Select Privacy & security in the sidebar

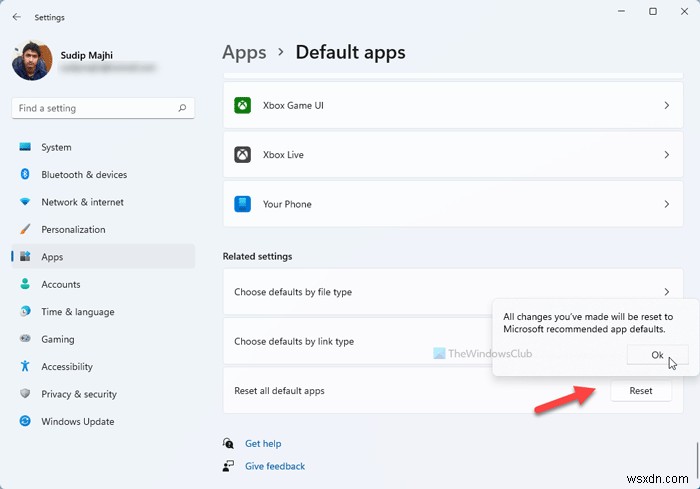79,394
